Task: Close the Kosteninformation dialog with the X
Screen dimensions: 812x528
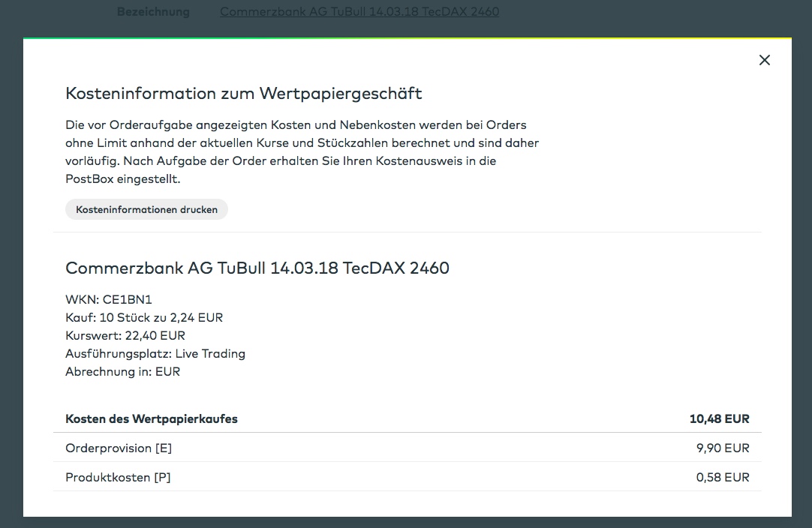Action: click(765, 60)
